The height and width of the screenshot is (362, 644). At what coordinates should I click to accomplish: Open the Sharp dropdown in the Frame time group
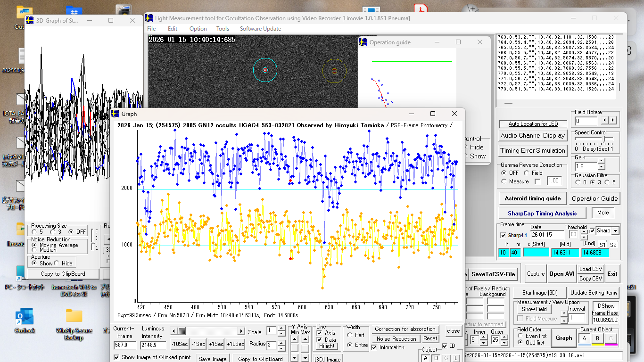pyautogui.click(x=615, y=231)
